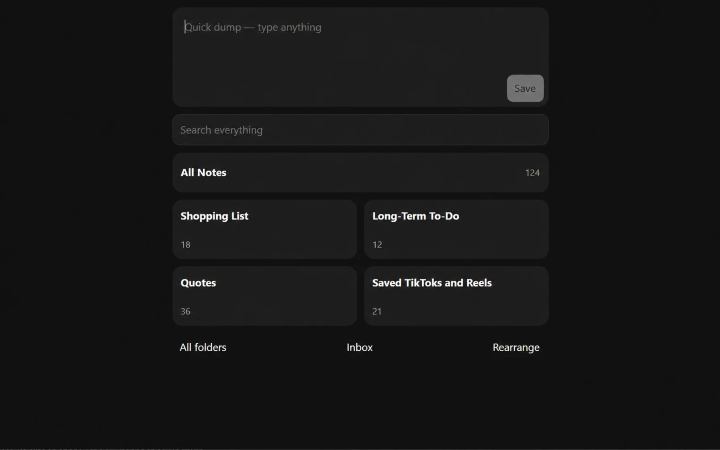
Task: Click the 36 count under Quotes
Action: (x=186, y=311)
